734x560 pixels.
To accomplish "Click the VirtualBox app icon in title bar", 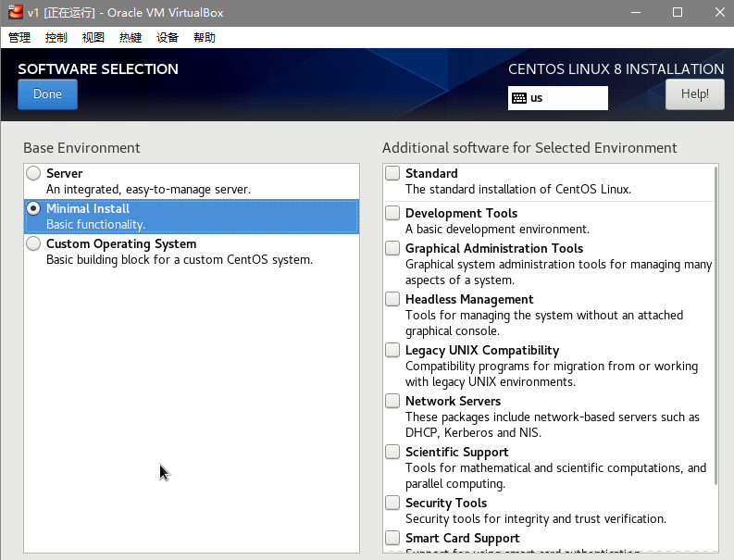I will (16, 12).
